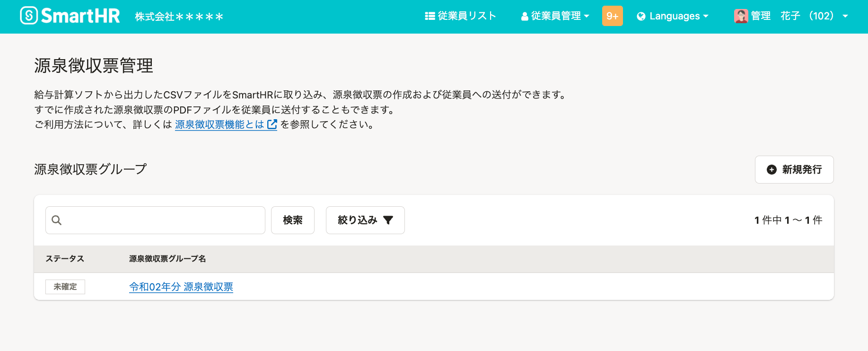
Task: Click the external link icon after 源泉徴収票機能とは
Action: click(x=272, y=124)
